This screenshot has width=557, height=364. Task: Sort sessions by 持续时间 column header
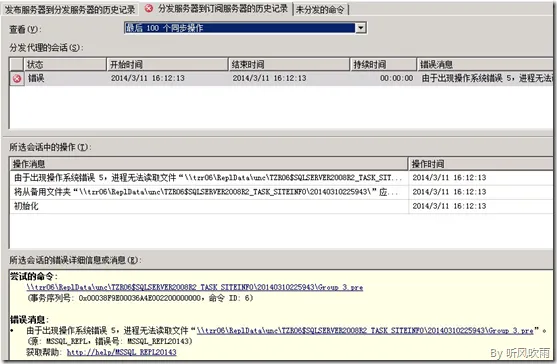click(x=383, y=64)
